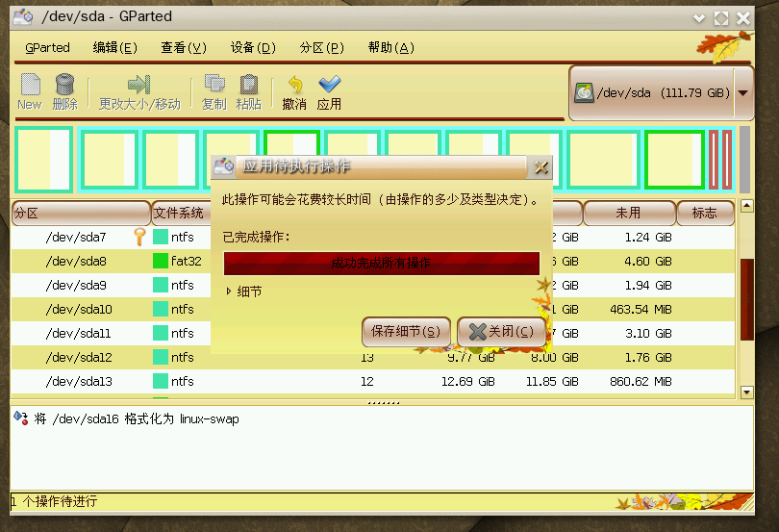Open the 编辑(E) menu

coord(115,48)
